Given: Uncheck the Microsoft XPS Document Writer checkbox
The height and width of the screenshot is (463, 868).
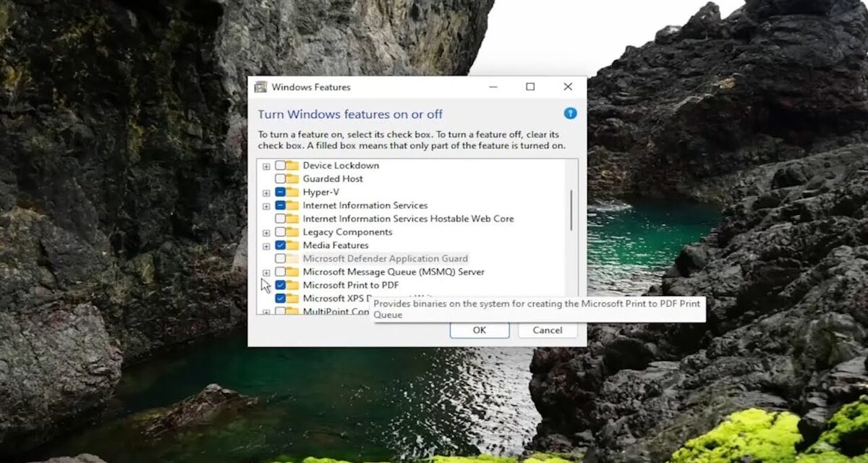Looking at the screenshot, I should (x=280, y=298).
